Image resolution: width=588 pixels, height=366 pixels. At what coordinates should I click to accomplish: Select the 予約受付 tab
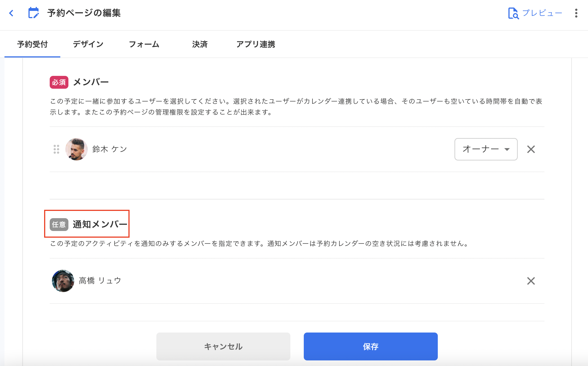pos(32,44)
